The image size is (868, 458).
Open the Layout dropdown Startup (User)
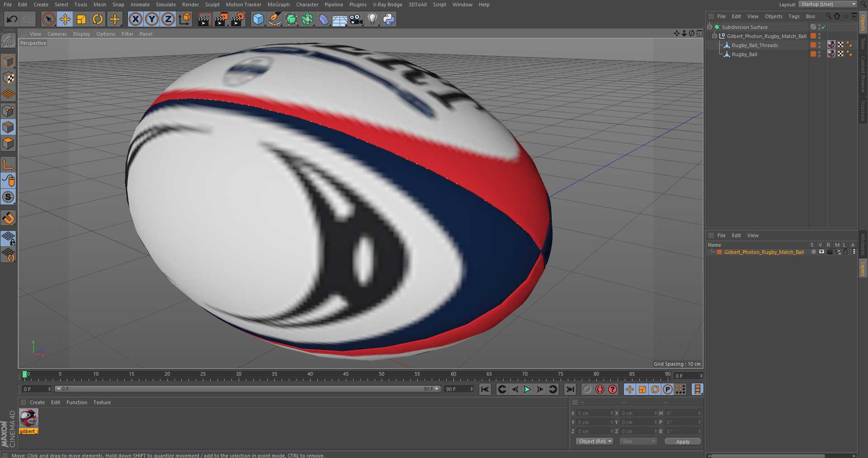tap(828, 4)
